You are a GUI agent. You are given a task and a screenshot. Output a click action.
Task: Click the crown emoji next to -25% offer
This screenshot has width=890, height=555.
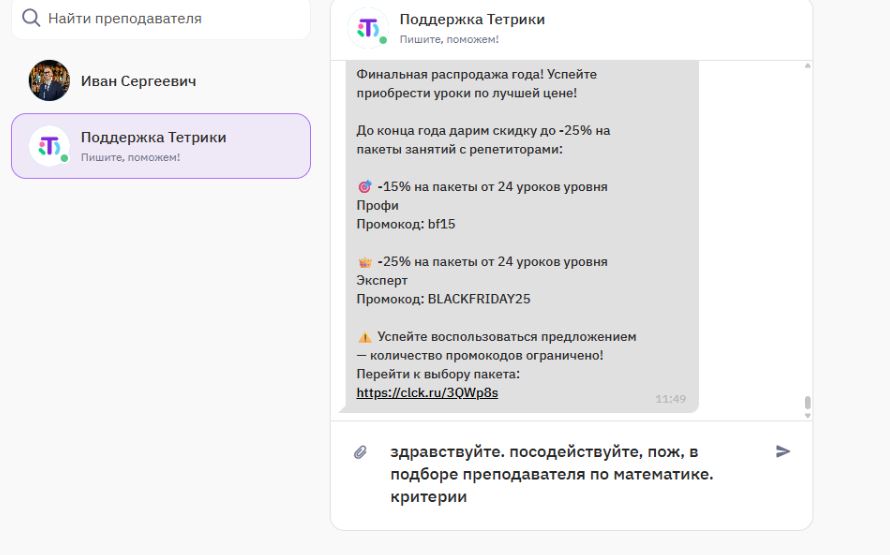(364, 262)
